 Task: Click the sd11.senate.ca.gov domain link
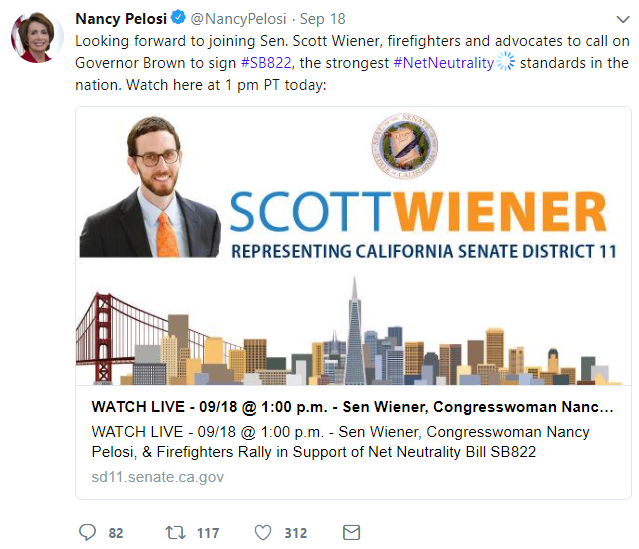[157, 477]
